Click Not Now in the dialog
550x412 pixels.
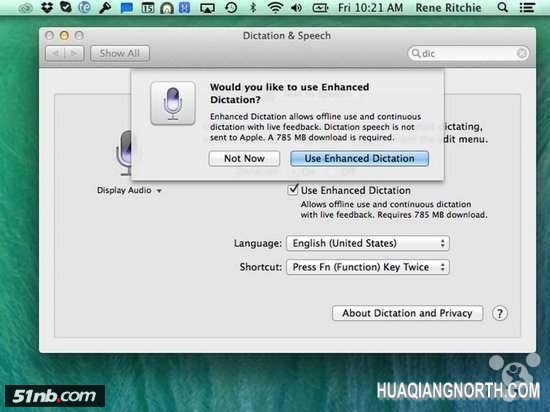tap(244, 158)
